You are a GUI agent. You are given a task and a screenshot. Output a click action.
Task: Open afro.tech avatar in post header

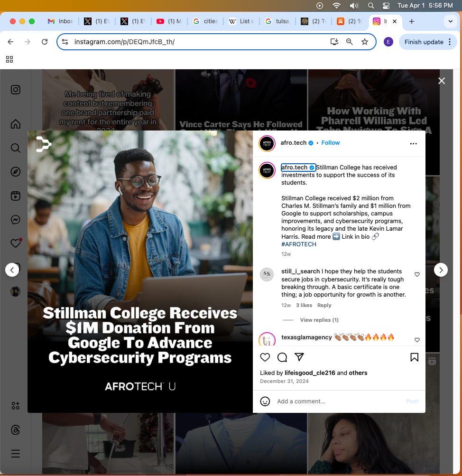pyautogui.click(x=267, y=144)
